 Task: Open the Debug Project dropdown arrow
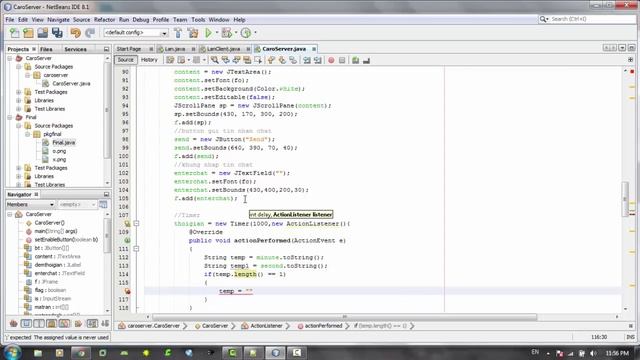click(236, 33)
